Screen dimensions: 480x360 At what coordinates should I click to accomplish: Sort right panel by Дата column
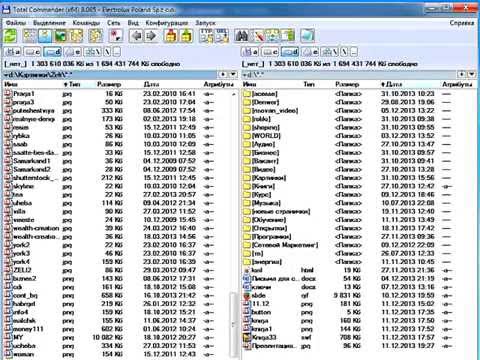pyautogui.click(x=391, y=85)
